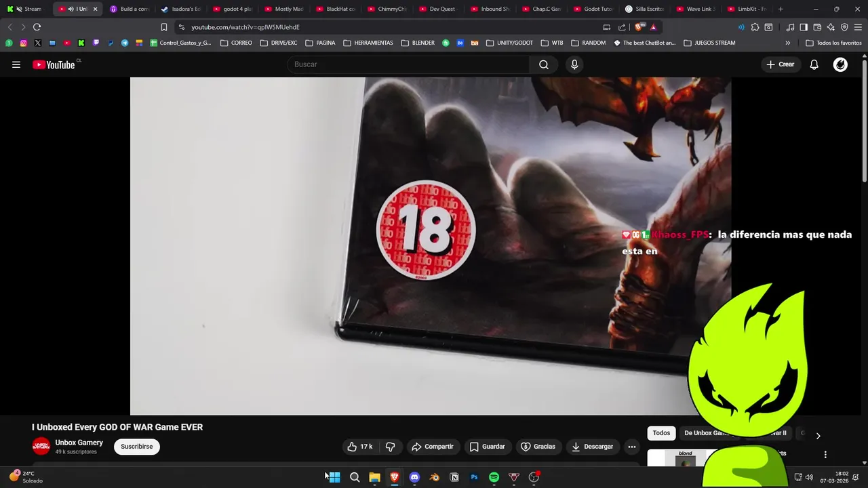868x488 pixels.
Task: Go back in browser history
Action: (9, 27)
